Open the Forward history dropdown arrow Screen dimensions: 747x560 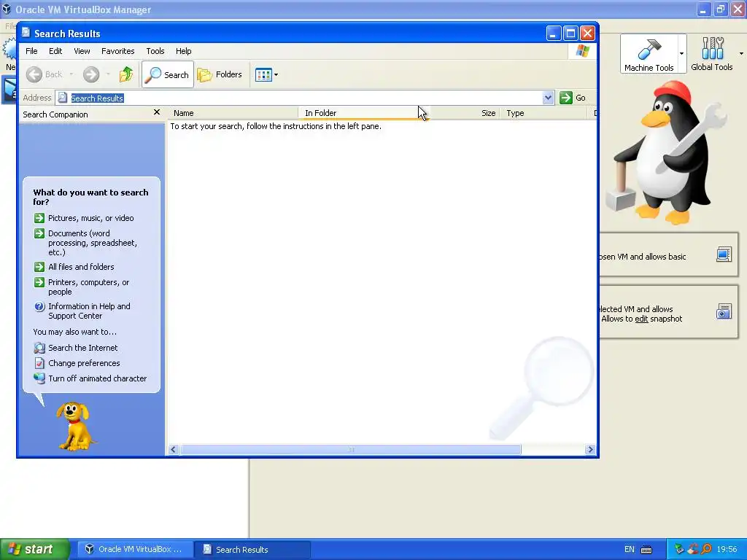pos(108,74)
